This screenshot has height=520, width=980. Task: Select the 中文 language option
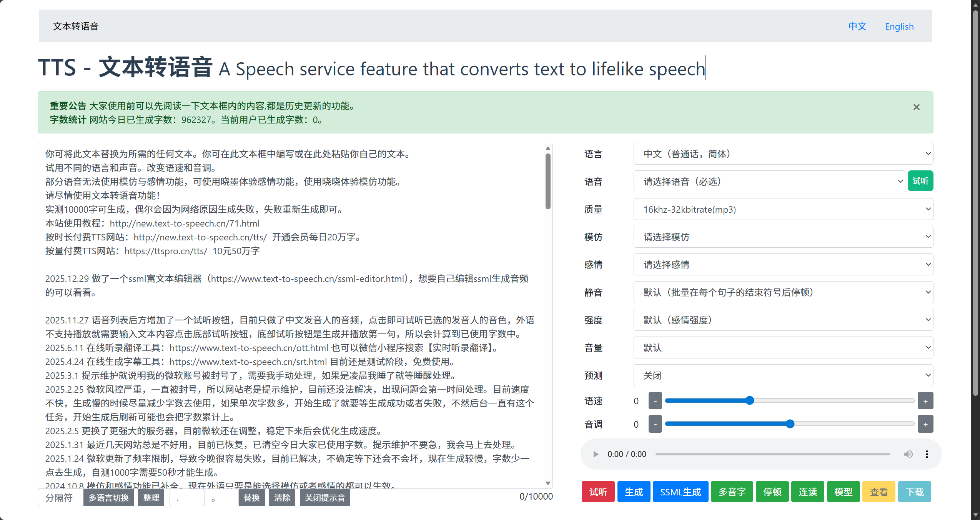857,26
